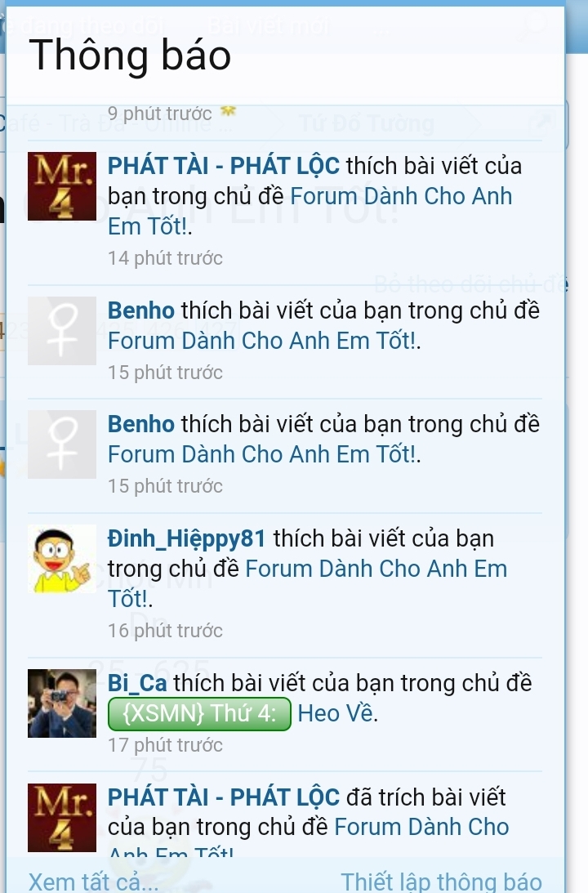
Task: Click Bi_Ca's camera photo avatar
Action: coord(62,703)
